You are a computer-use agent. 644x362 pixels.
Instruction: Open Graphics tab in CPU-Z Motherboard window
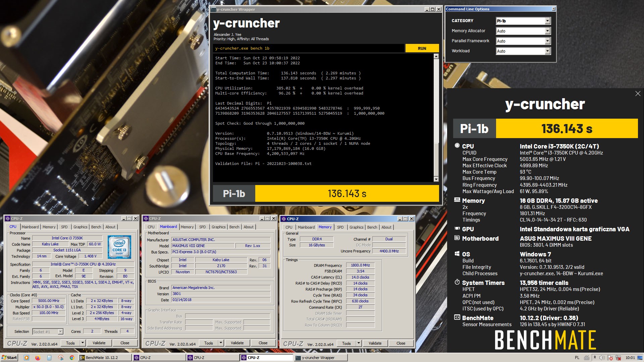pos(218,227)
